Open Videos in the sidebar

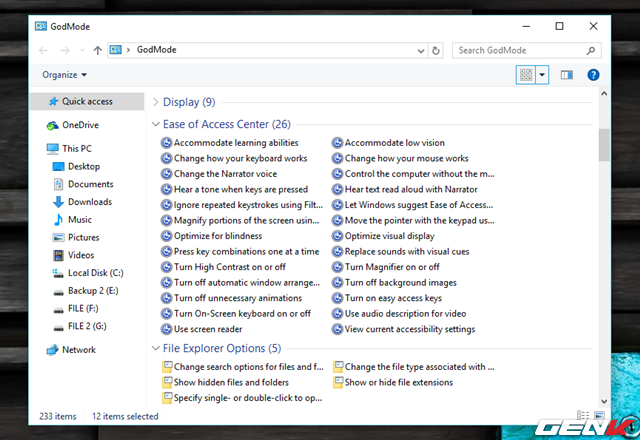tap(73, 255)
